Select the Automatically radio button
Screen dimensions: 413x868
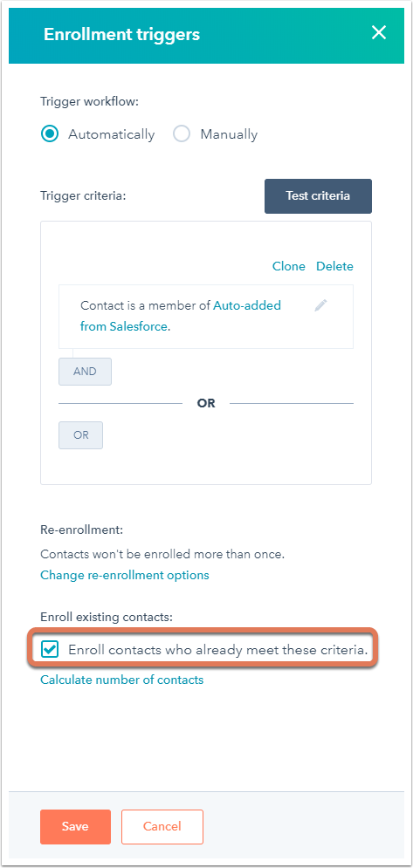pyautogui.click(x=50, y=134)
